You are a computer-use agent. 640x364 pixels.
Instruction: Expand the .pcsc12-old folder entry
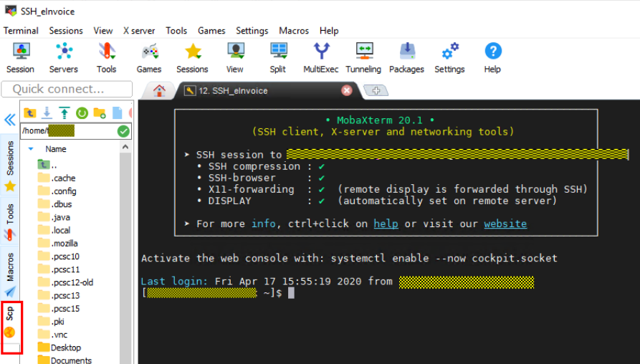72,282
